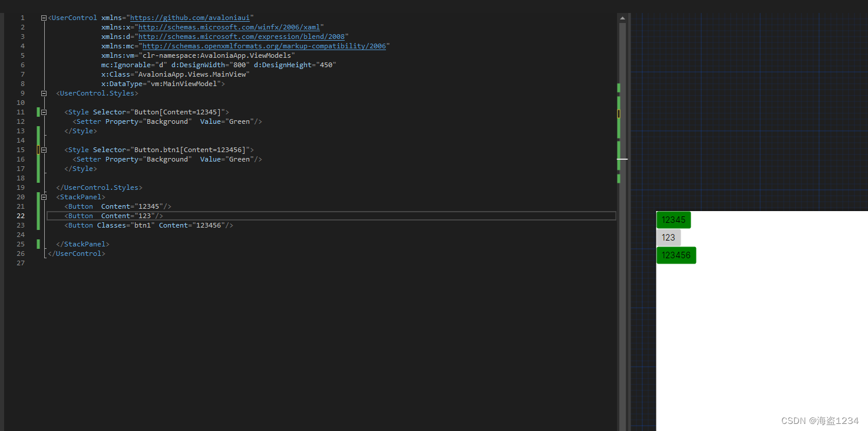Click the Classes="btn1" attribute on line 23

point(126,225)
